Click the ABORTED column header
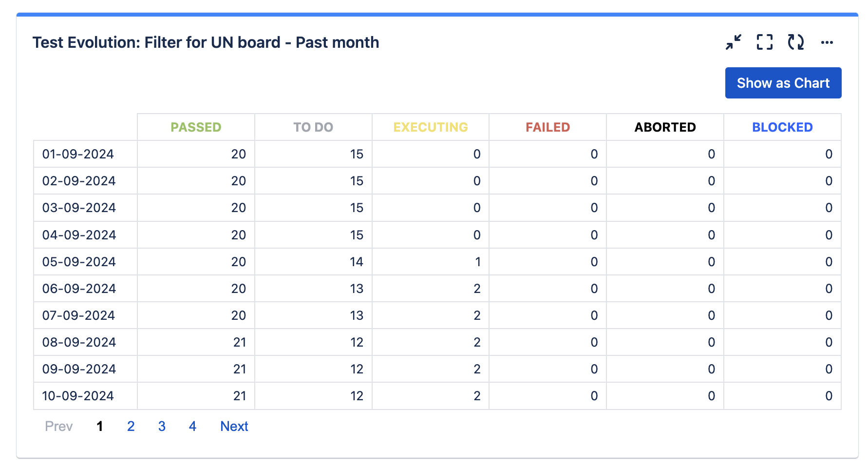 click(x=665, y=127)
